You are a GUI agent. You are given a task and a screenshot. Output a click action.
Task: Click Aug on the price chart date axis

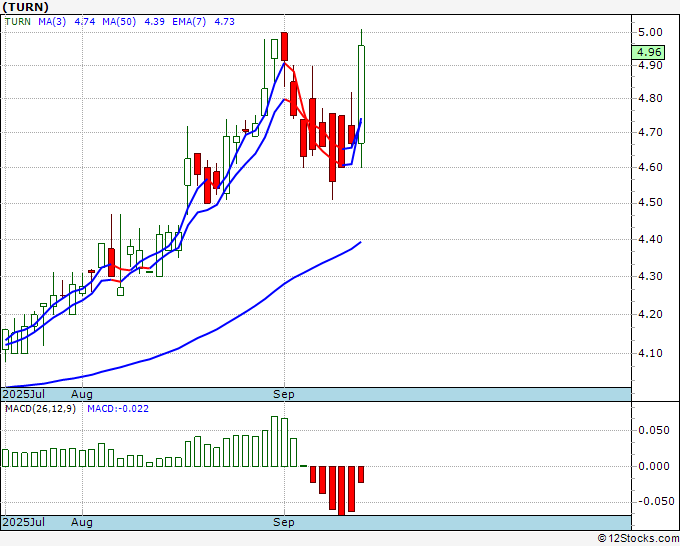pyautogui.click(x=82, y=394)
